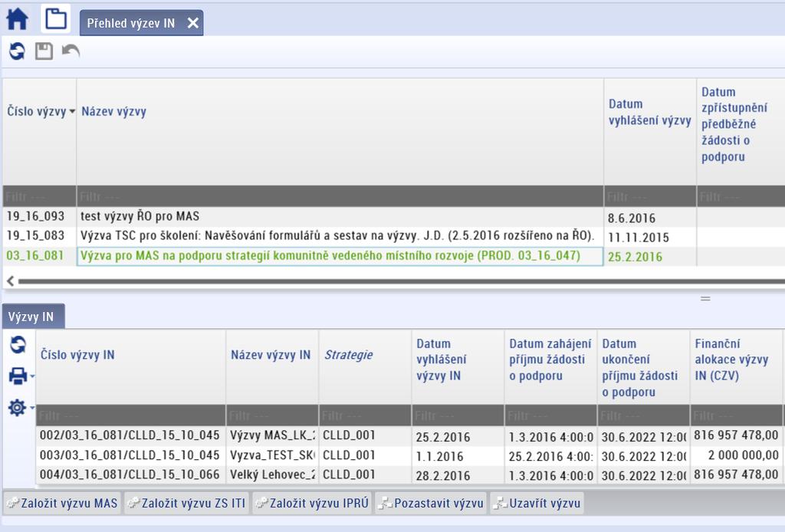This screenshot has width=785, height=532.
Task: Open the gear settings icon
Action: coord(17,408)
